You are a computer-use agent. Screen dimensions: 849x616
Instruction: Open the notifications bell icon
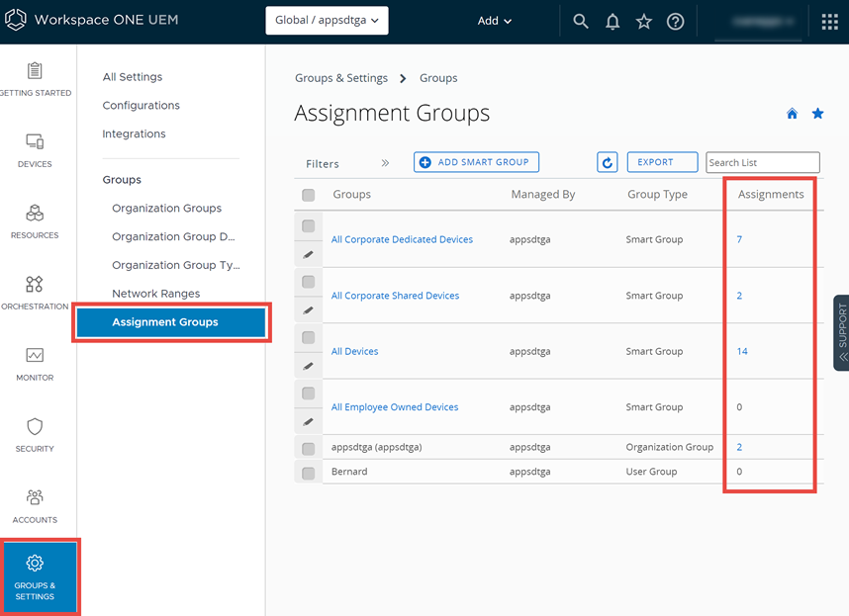coord(613,21)
